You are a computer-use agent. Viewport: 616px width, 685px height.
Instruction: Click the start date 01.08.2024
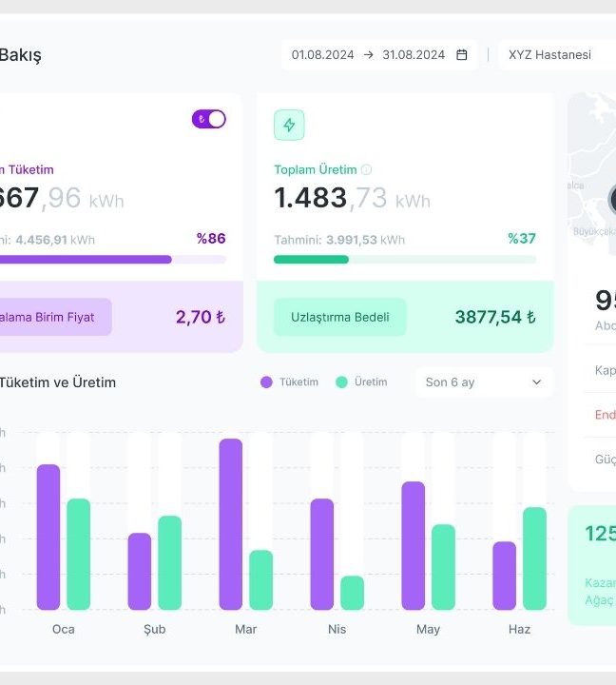click(322, 54)
